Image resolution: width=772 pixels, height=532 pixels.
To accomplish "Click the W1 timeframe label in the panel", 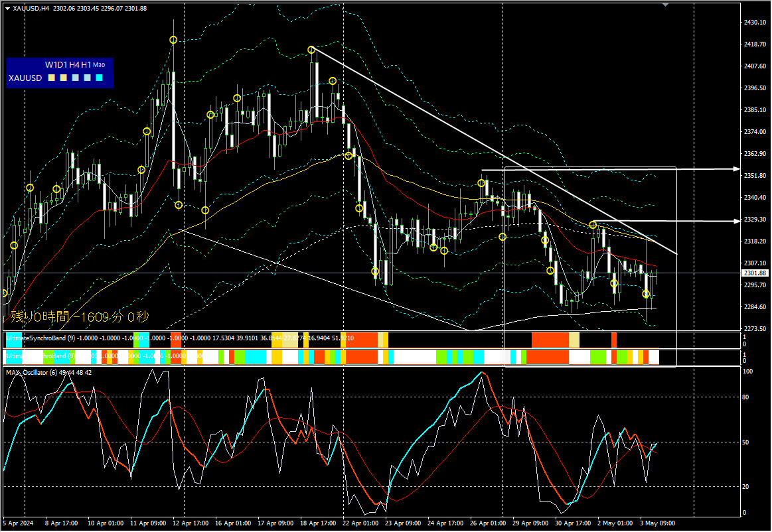I will click(x=50, y=65).
